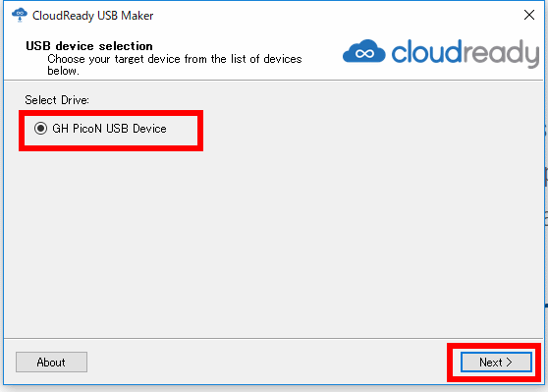Screen dimensions: 548x392
Task: Click the empty title bar space beside the title
Action: (x=336, y=16)
